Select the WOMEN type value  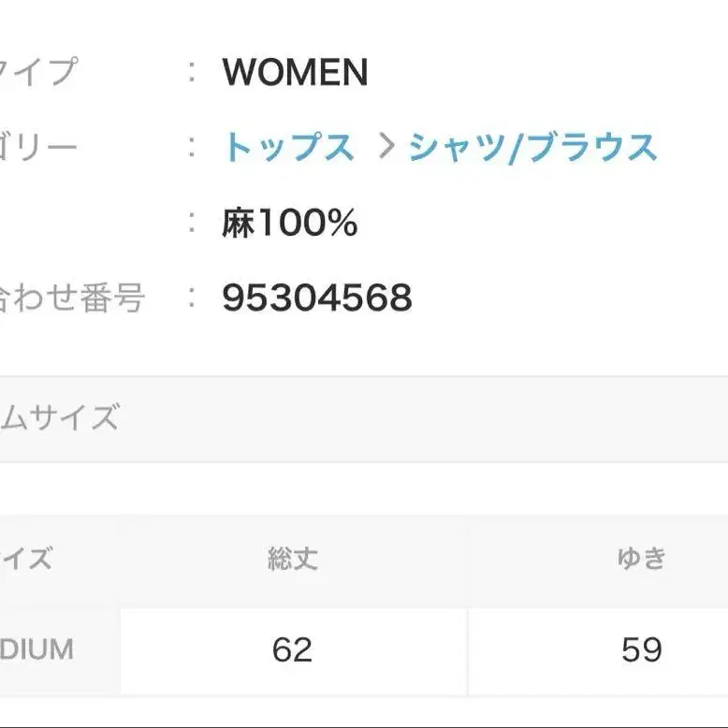click(295, 72)
